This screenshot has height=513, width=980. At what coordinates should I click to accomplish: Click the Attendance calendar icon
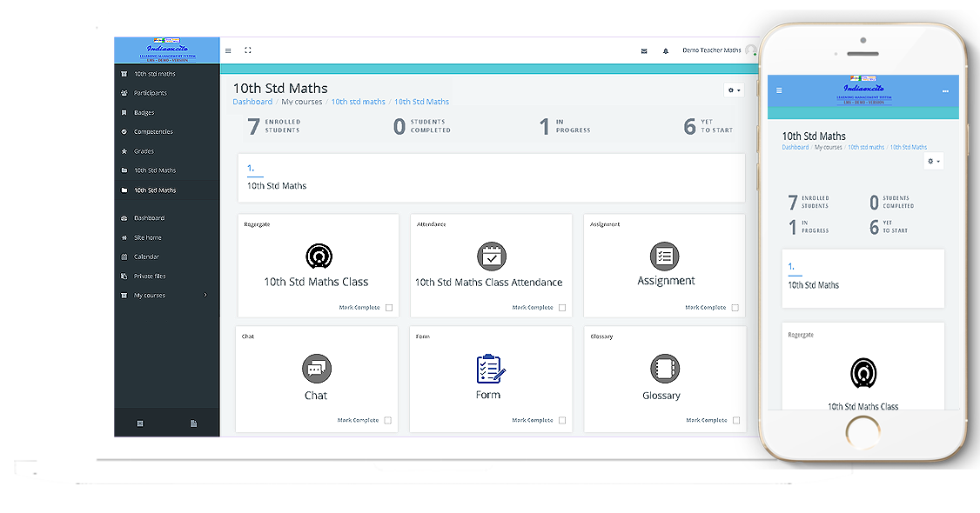(491, 256)
